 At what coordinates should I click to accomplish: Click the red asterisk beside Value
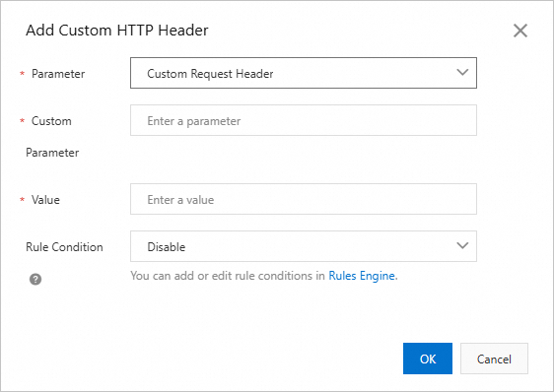click(23, 200)
